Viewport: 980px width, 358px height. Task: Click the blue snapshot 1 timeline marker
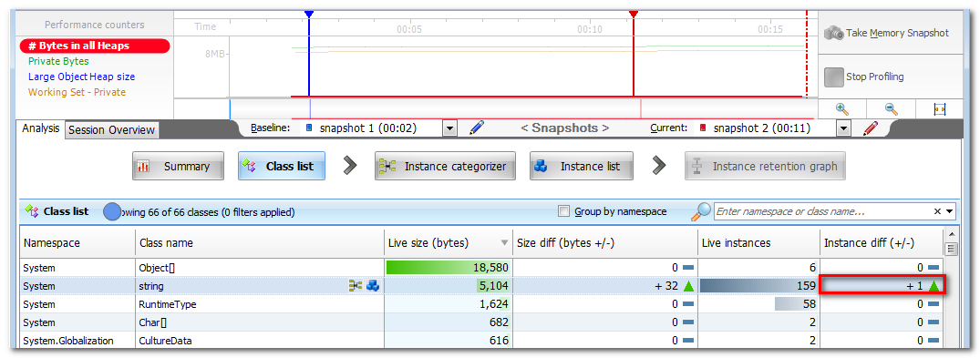click(309, 14)
